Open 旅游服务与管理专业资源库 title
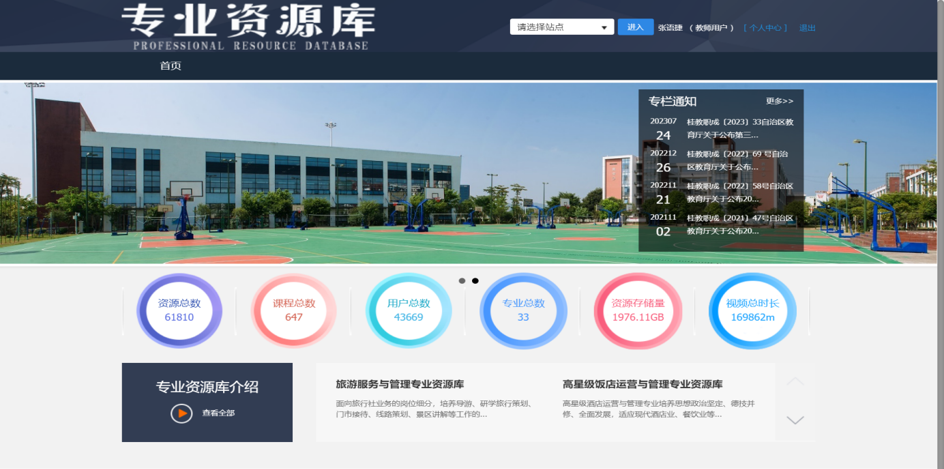 pos(400,384)
